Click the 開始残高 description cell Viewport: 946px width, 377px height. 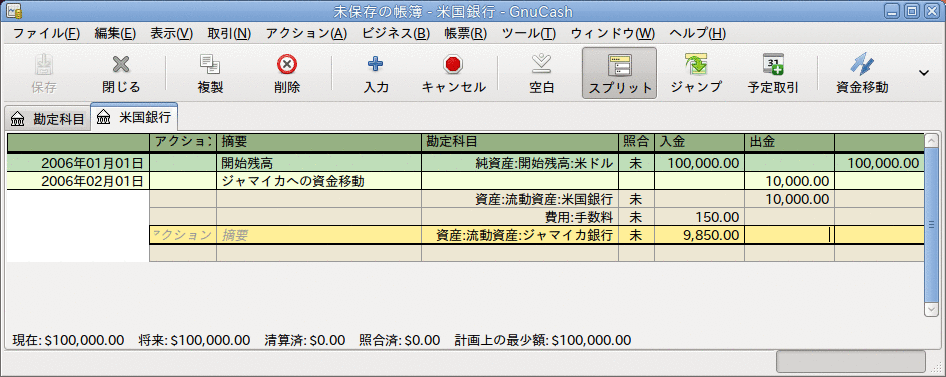pyautogui.click(x=319, y=163)
